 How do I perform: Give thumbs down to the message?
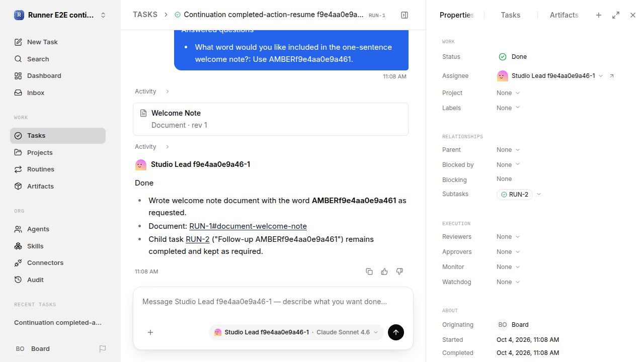coord(399,271)
